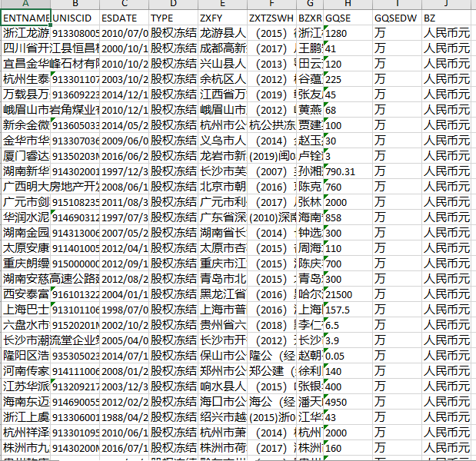
Task: Select cell with value 41 in GQSE
Action: pyautogui.click(x=348, y=48)
